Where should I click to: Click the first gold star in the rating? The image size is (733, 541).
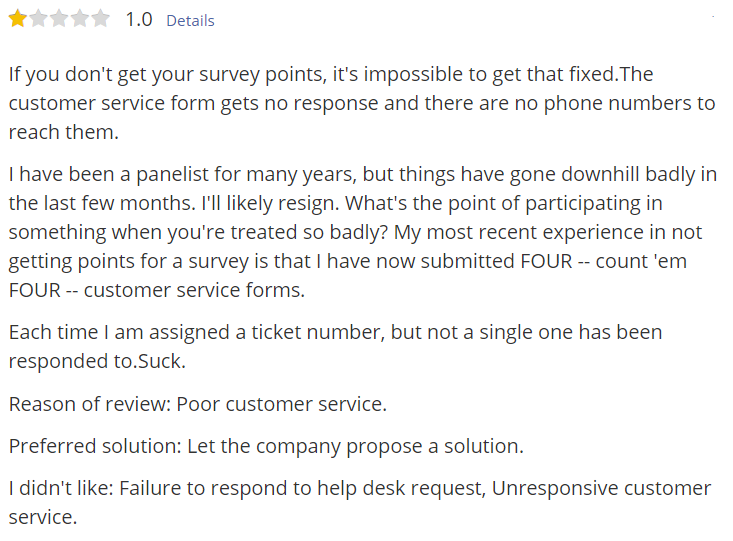tap(18, 19)
